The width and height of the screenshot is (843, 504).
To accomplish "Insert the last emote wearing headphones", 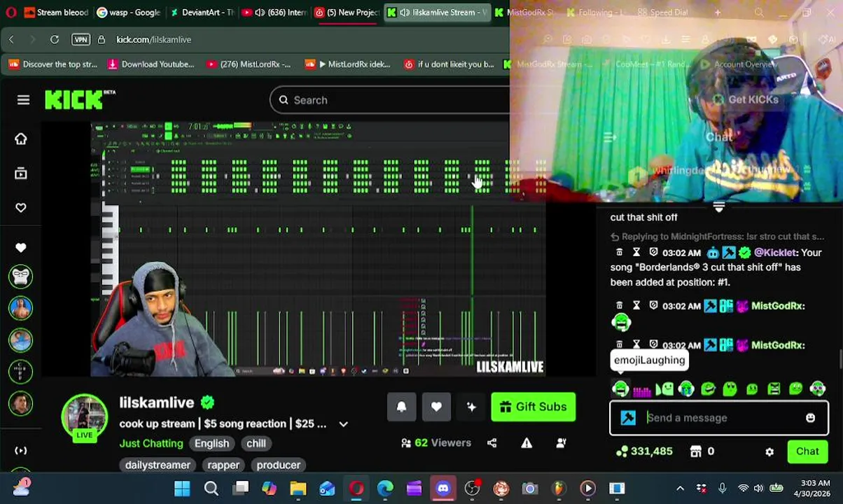I will [818, 389].
